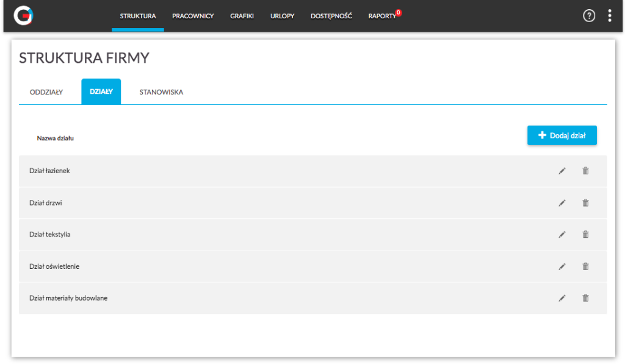Edit Dział tekstylia with pencil icon
The image size is (625, 364).
coord(562,235)
